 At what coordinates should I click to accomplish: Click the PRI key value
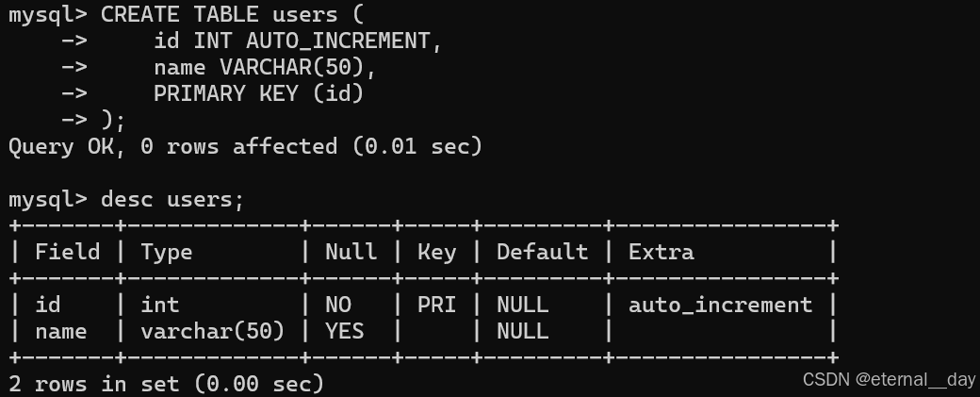(x=436, y=305)
